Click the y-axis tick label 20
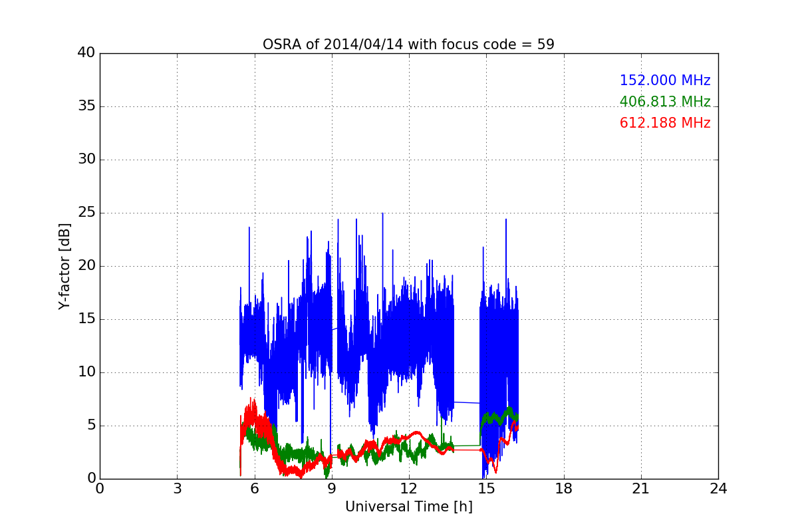798x532 pixels. click(86, 266)
